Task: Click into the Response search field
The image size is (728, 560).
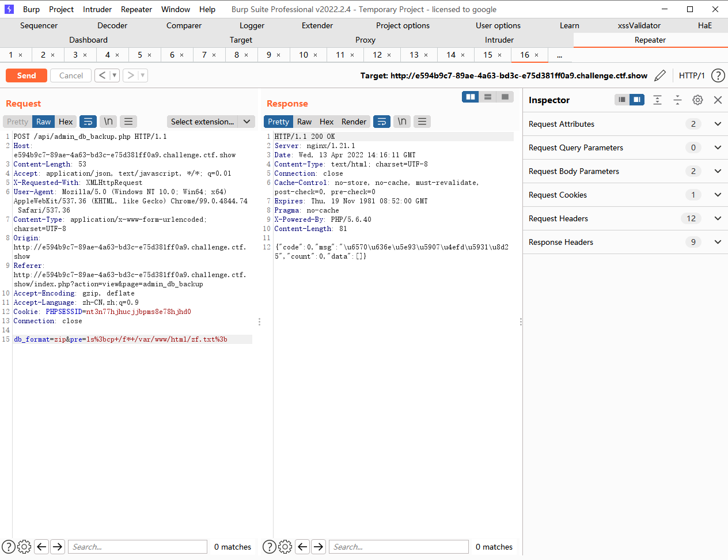Action: click(x=399, y=546)
